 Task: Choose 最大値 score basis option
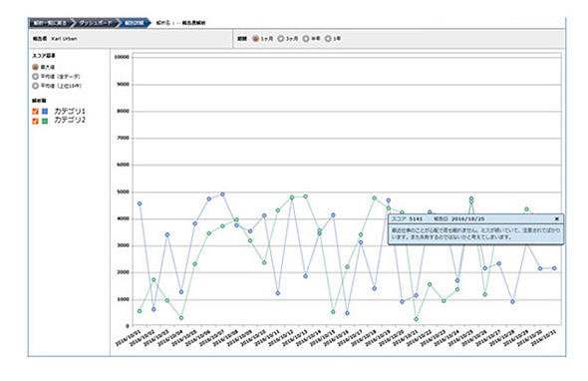click(x=36, y=67)
